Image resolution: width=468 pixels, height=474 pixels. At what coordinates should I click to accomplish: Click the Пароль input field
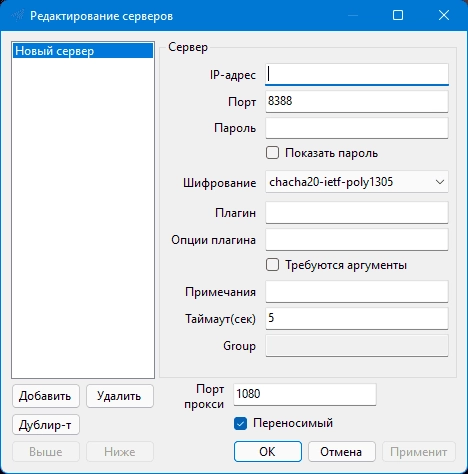click(357, 128)
